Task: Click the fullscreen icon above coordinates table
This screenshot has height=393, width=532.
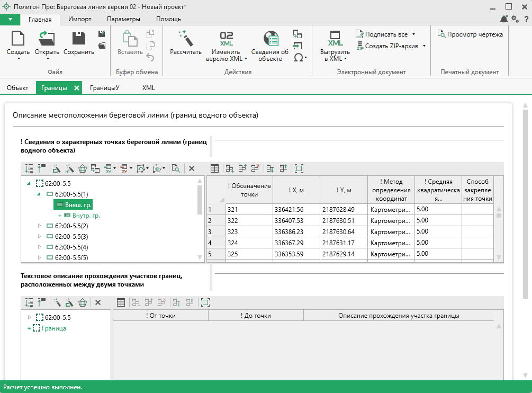Action: (x=299, y=168)
